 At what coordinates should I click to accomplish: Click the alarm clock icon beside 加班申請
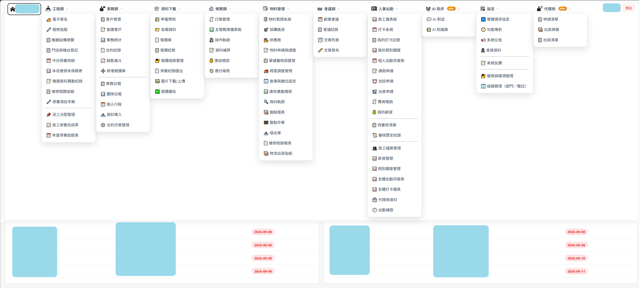point(375,81)
